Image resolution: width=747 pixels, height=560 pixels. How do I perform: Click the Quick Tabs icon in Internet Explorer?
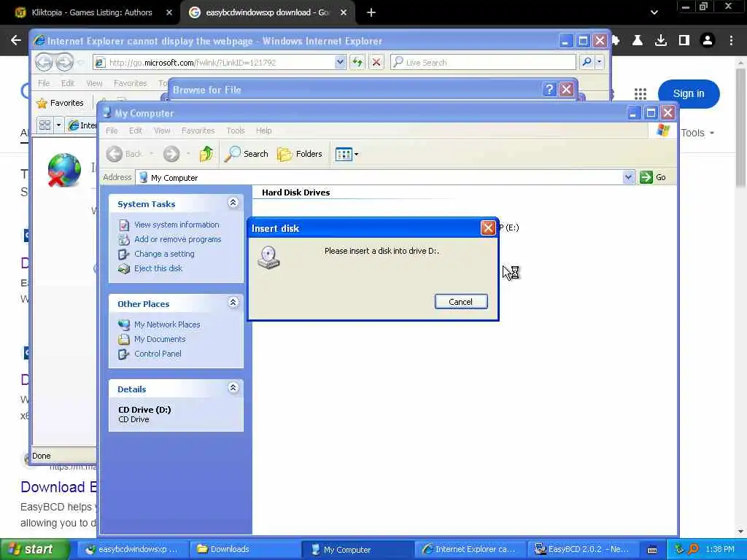click(x=45, y=125)
